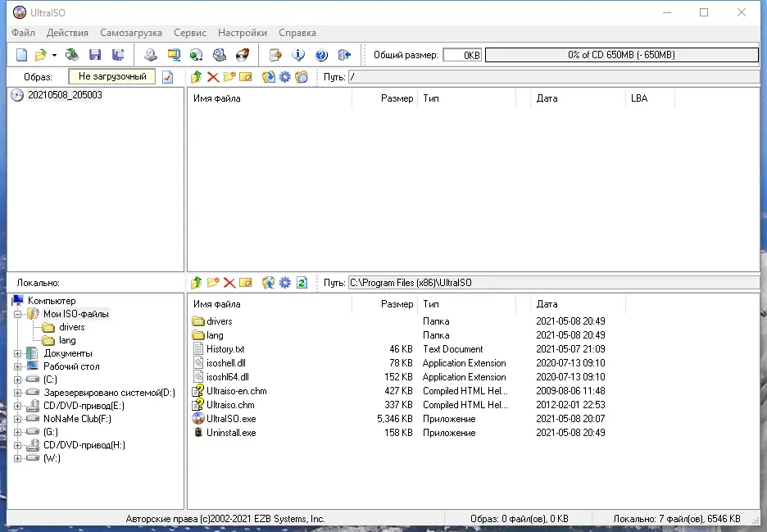Click the image Путь path field
The image size is (767, 532).
(554, 77)
